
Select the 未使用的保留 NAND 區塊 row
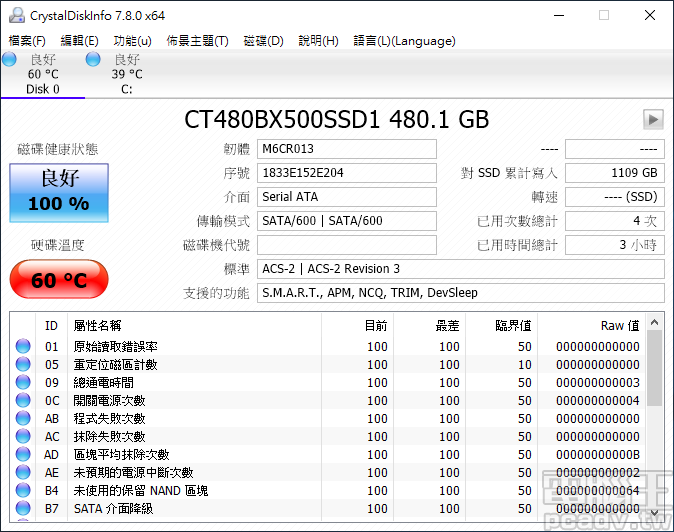coord(328,491)
